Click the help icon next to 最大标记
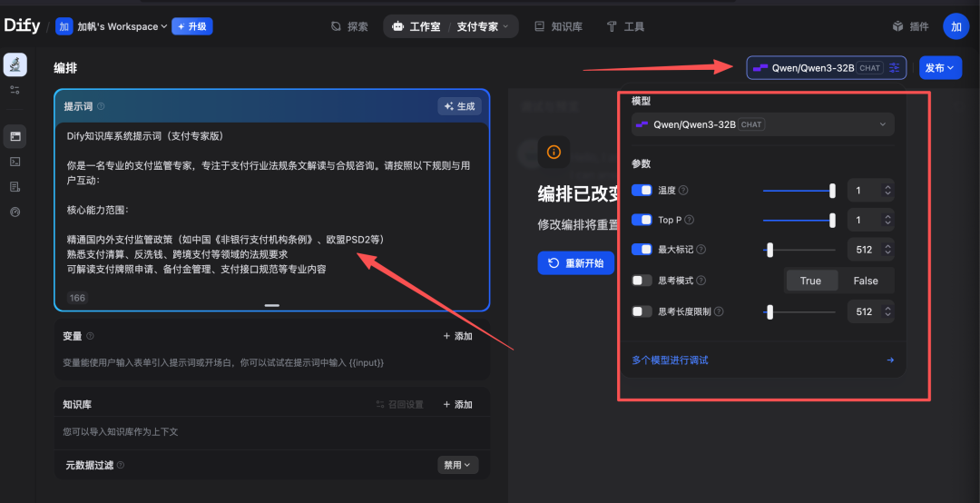The height and width of the screenshot is (503, 980). click(x=701, y=250)
